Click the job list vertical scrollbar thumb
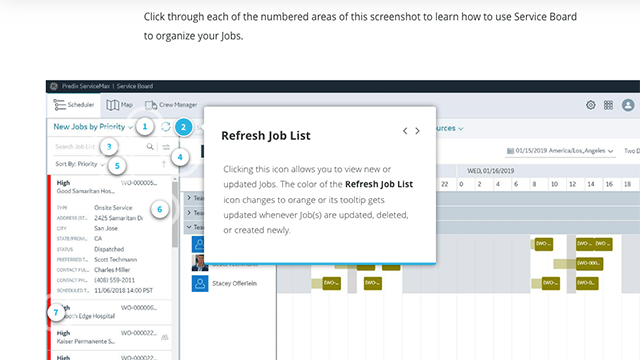The height and width of the screenshot is (360, 640). (175, 214)
